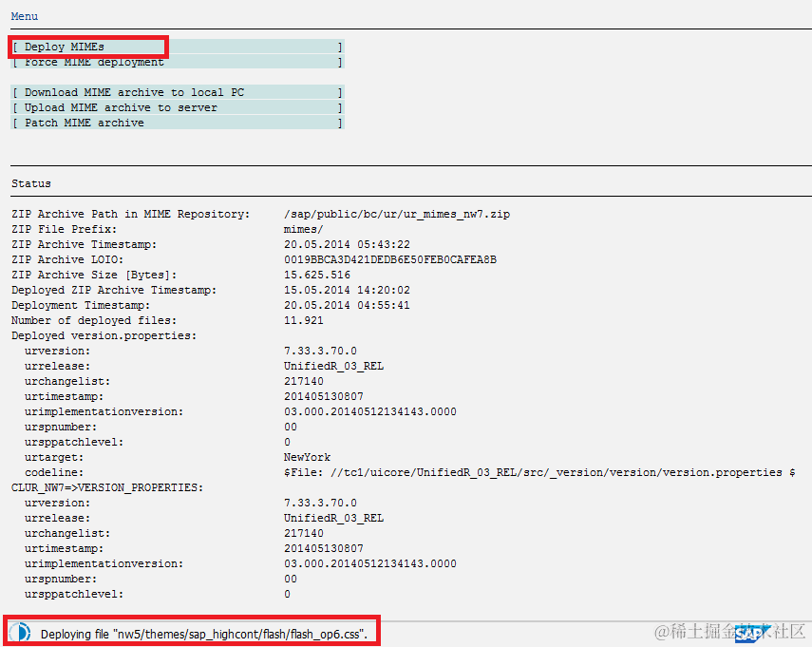Click the ZIP Archive Path in MIME Repository label

pyautogui.click(x=130, y=214)
